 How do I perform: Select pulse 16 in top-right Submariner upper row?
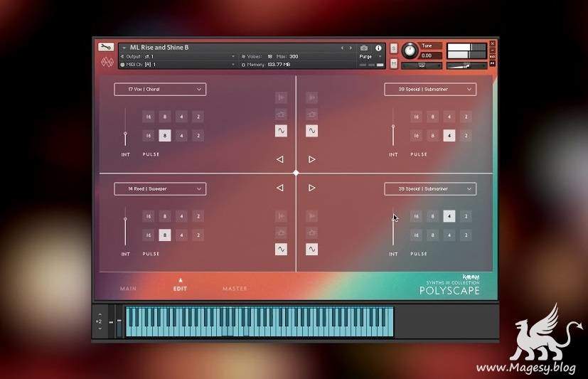point(416,117)
